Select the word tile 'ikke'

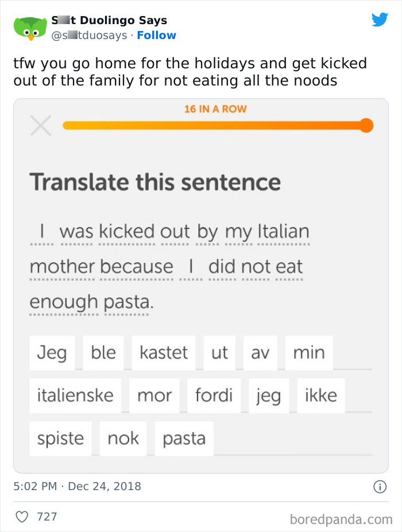(x=320, y=395)
